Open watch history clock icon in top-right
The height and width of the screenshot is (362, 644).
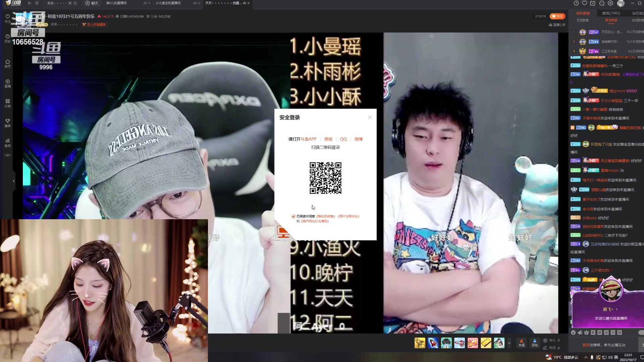[576, 3]
